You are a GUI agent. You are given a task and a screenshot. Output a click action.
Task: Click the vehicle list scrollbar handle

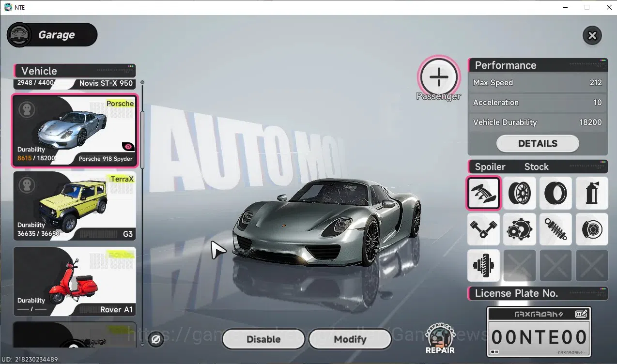tap(142, 139)
